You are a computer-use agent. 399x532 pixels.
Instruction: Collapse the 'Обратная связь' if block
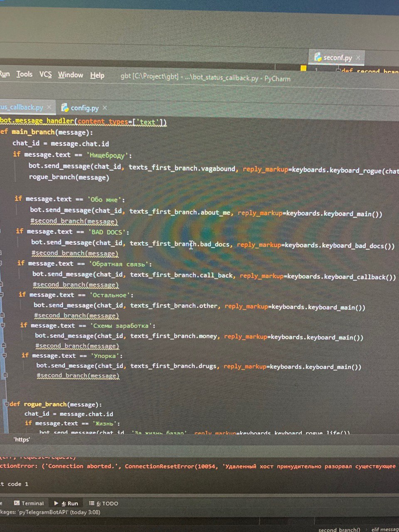pyautogui.click(x=1, y=264)
